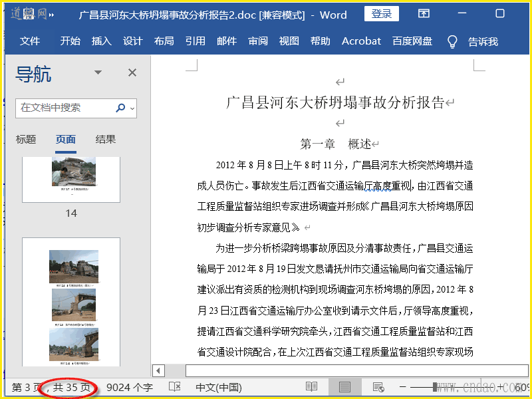
Task: Click the 9024 个字 word count
Action: point(130,387)
